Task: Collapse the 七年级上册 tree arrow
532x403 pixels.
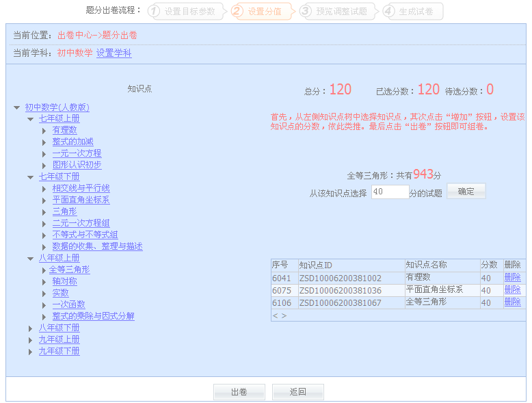Action: tap(30, 119)
